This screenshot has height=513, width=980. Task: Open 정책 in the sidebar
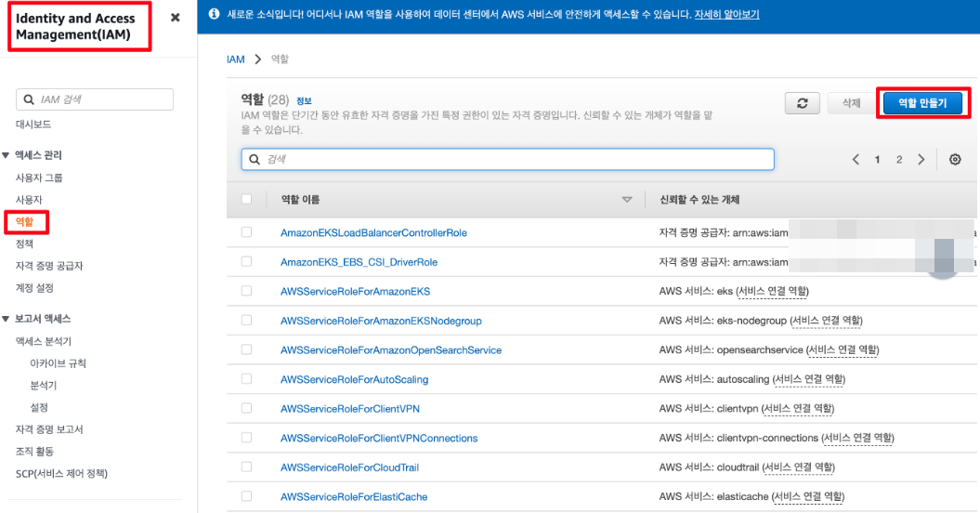click(x=24, y=244)
